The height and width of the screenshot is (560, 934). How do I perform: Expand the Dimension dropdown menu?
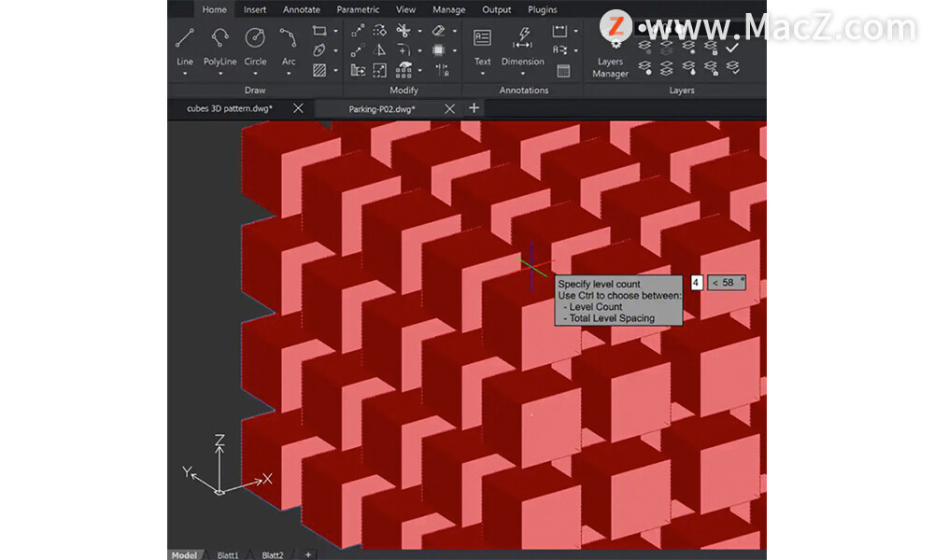click(x=521, y=72)
